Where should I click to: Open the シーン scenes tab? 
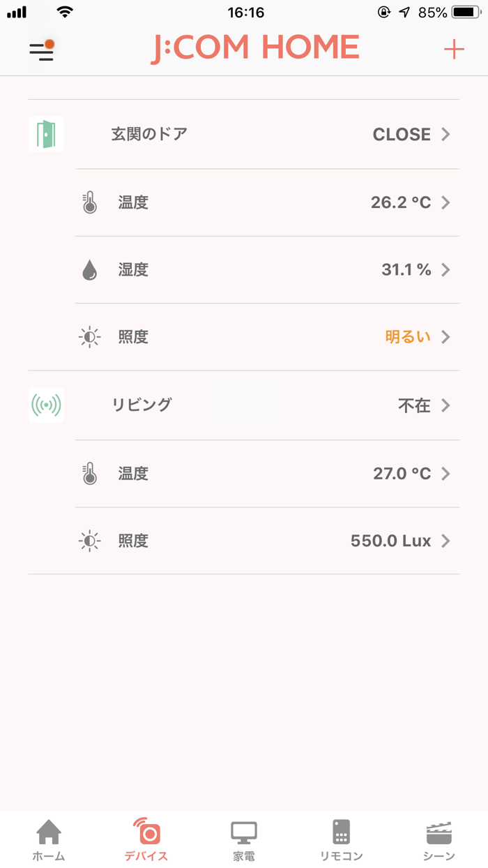click(437, 837)
